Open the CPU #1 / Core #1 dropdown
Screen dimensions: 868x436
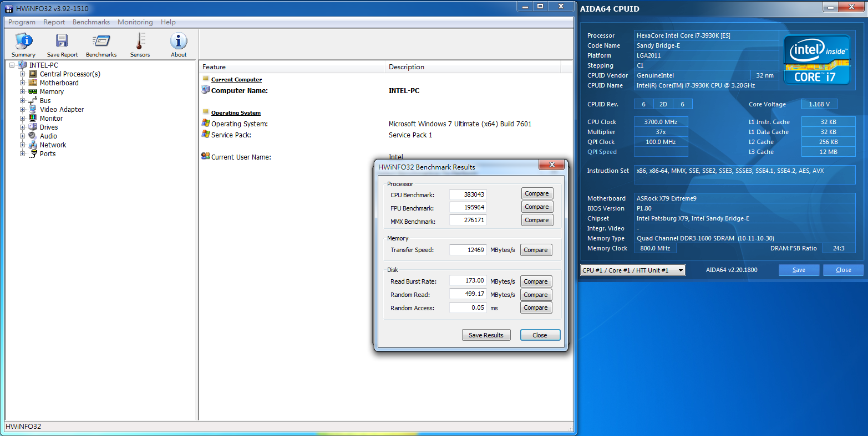[x=633, y=270]
